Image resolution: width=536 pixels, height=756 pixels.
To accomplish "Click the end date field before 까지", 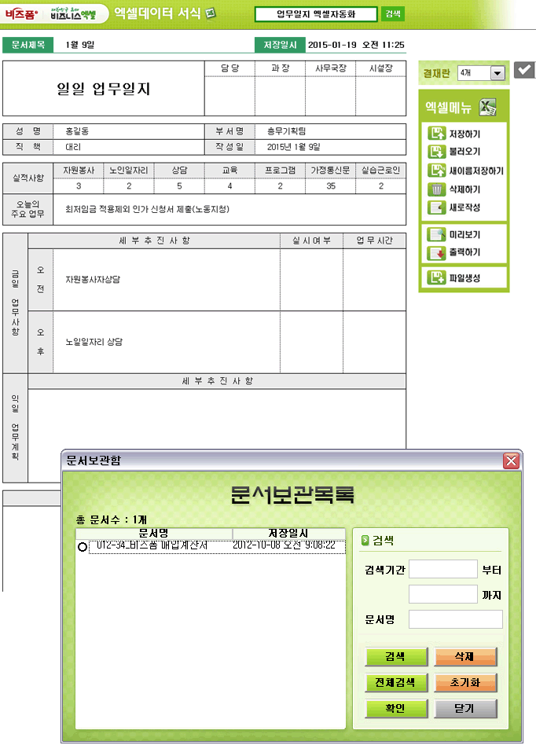I will coord(443,594).
